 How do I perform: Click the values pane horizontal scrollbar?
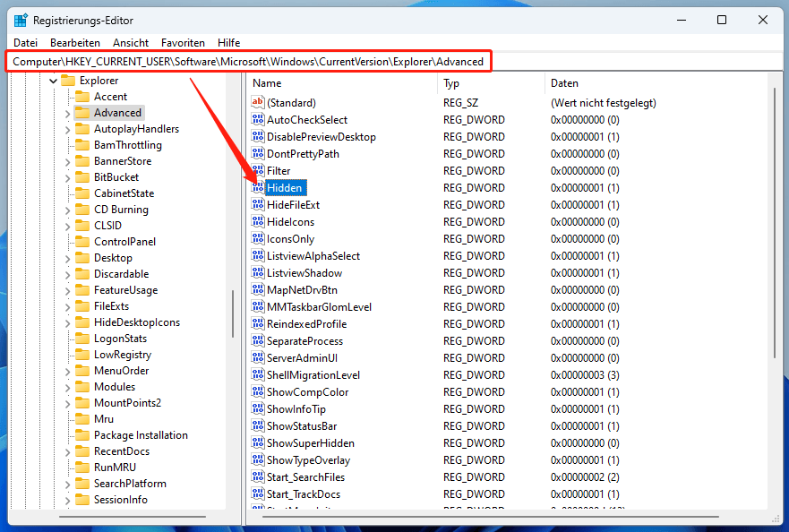491,517
